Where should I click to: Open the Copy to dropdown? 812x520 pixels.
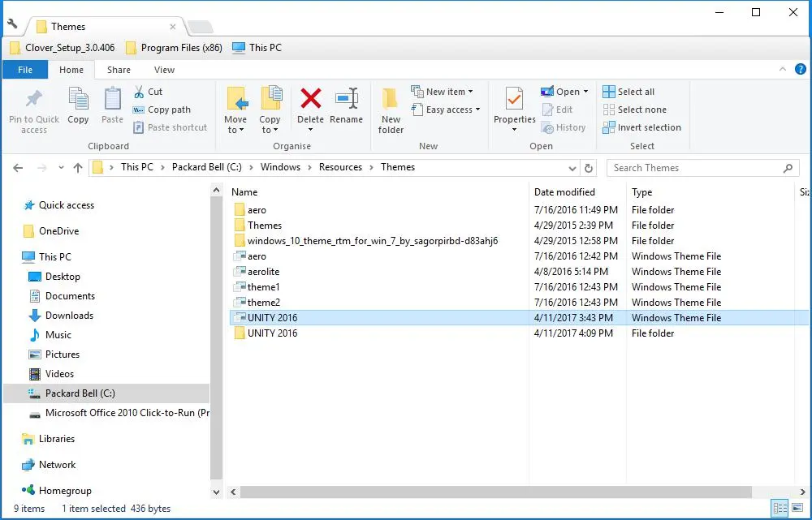pos(270,110)
